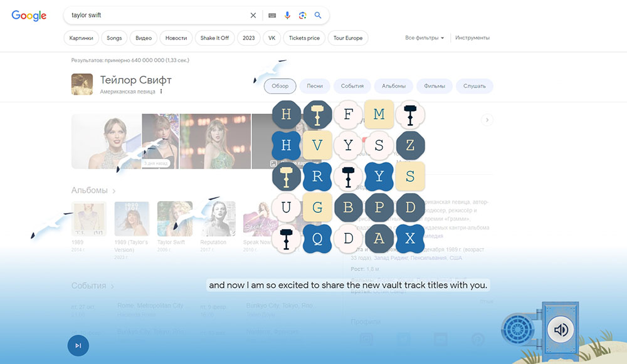Go to the Google logo homepage

coord(29,15)
